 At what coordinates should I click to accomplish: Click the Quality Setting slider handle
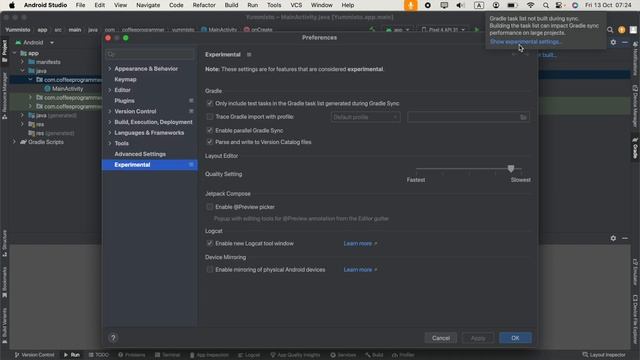[x=511, y=168]
